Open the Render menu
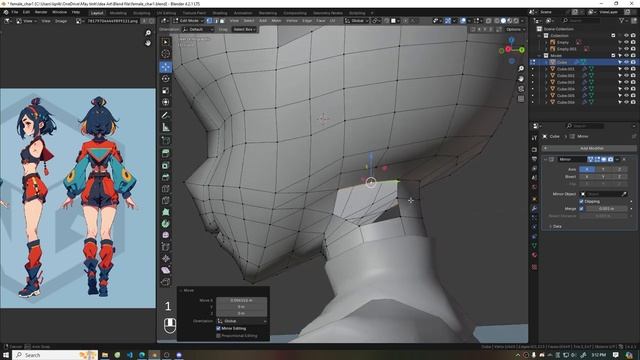640x360 pixels. coord(41,12)
